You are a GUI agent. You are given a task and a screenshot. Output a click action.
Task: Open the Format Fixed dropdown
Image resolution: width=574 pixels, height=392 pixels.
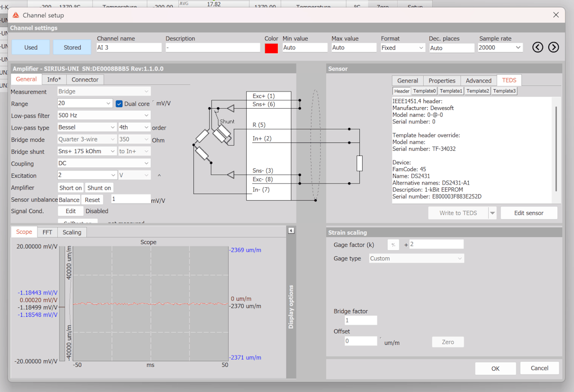point(421,48)
